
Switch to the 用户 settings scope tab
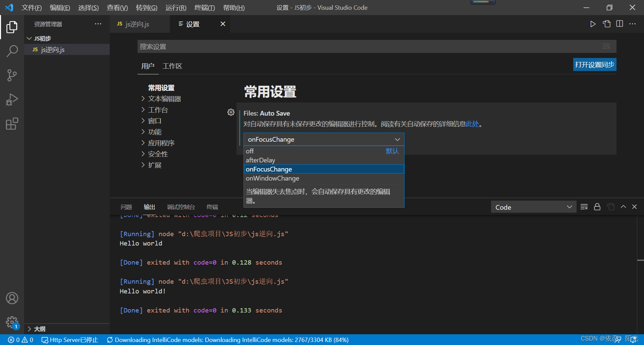pos(148,66)
